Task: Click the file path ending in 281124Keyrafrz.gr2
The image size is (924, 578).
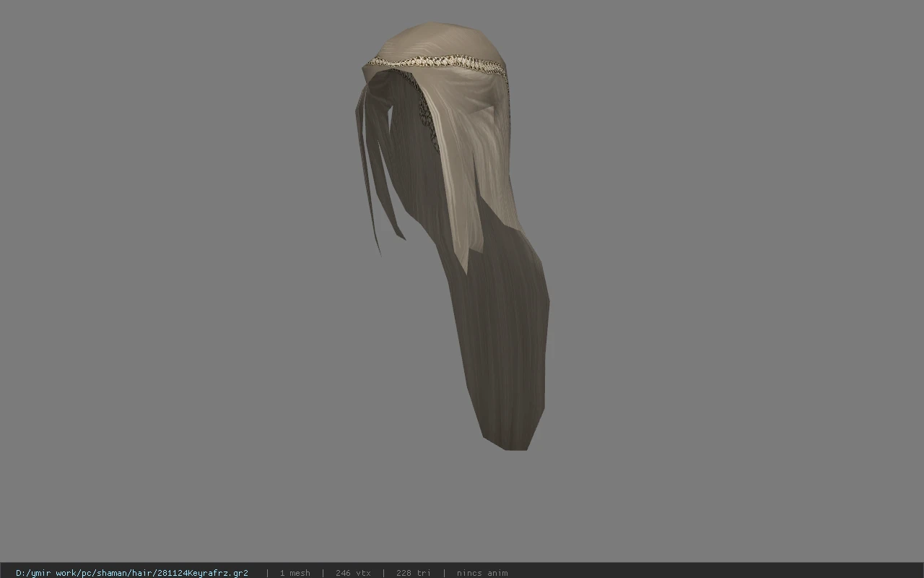Action: point(132,573)
